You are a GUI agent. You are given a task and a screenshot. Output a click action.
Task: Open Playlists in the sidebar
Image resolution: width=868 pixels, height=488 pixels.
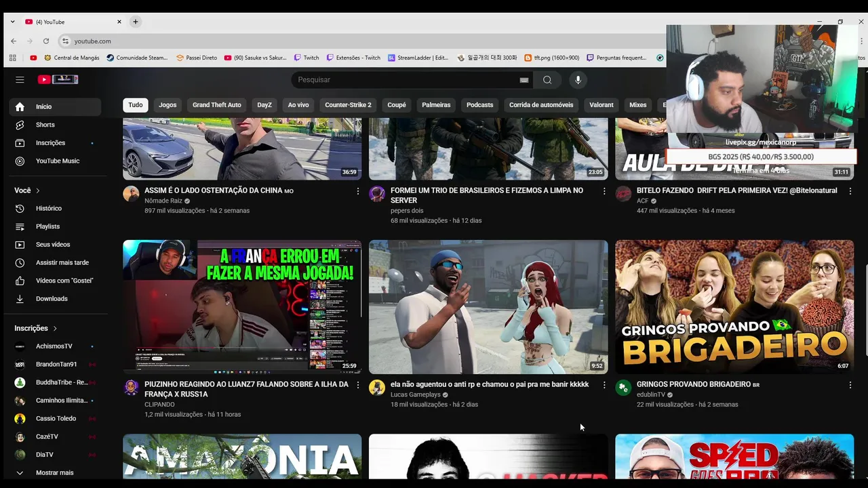[x=55, y=226]
